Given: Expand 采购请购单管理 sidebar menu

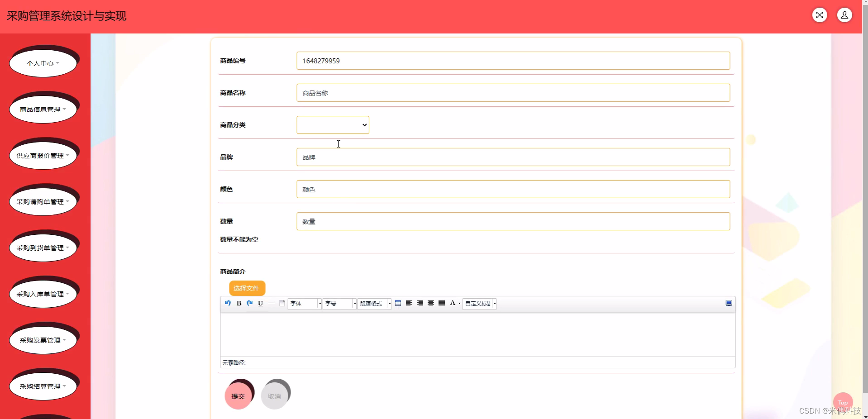Looking at the screenshot, I should click(43, 202).
